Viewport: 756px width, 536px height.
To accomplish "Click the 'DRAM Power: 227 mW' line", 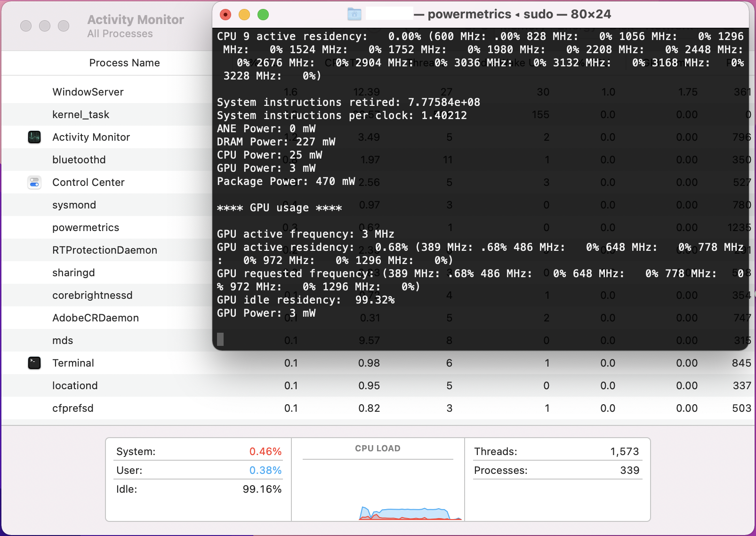I will (x=276, y=142).
